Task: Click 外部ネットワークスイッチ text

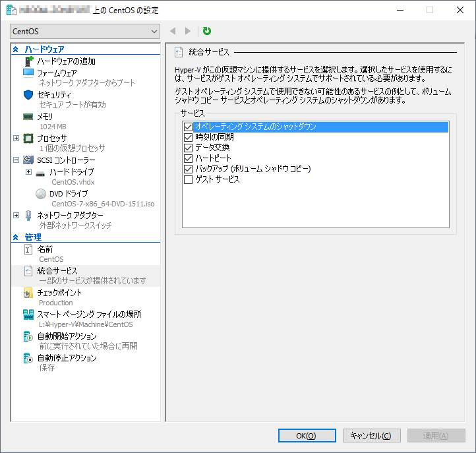Action: click(x=75, y=226)
